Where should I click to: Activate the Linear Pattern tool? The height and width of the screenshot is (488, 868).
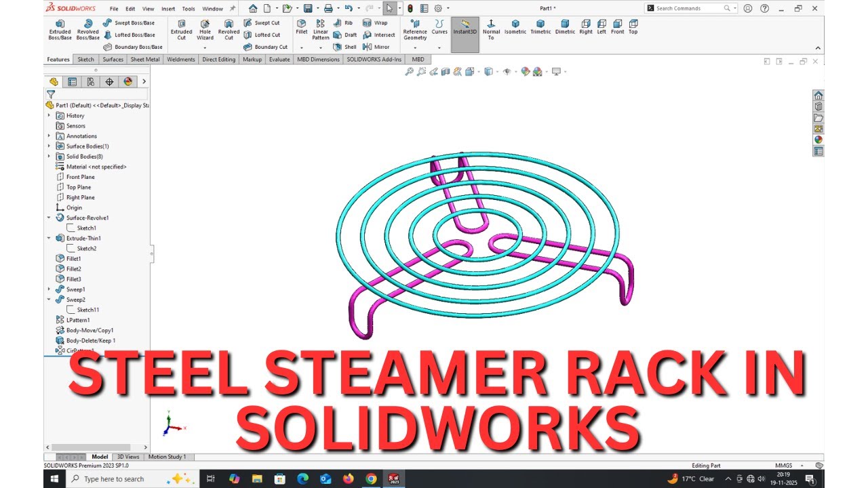(x=321, y=30)
